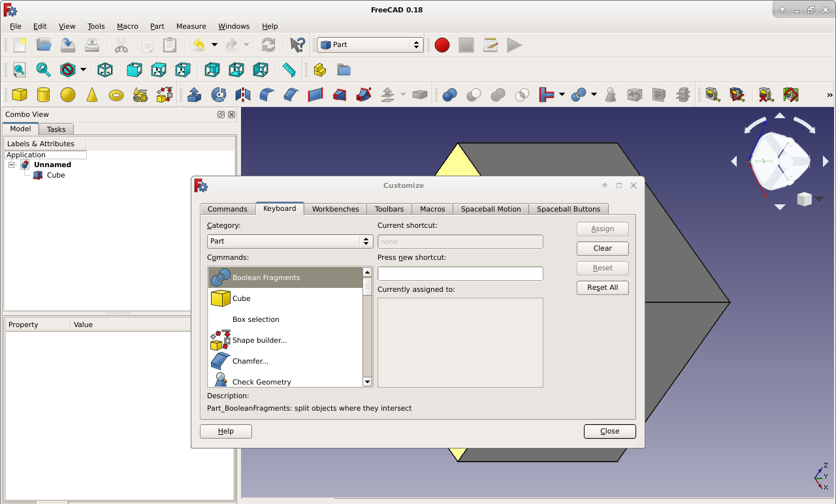Image resolution: width=836 pixels, height=504 pixels.
Task: Switch to the Toolbars tab
Action: (x=389, y=209)
